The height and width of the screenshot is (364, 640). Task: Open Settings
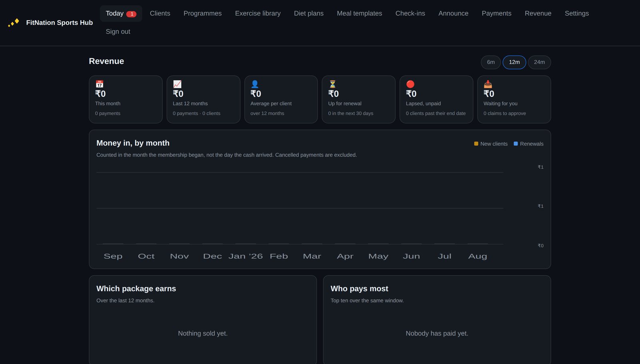point(577,14)
